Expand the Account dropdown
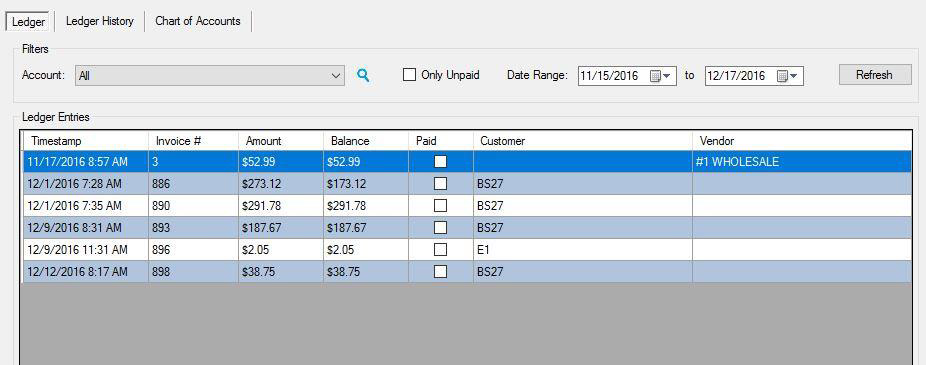This screenshot has width=926, height=365. [336, 76]
